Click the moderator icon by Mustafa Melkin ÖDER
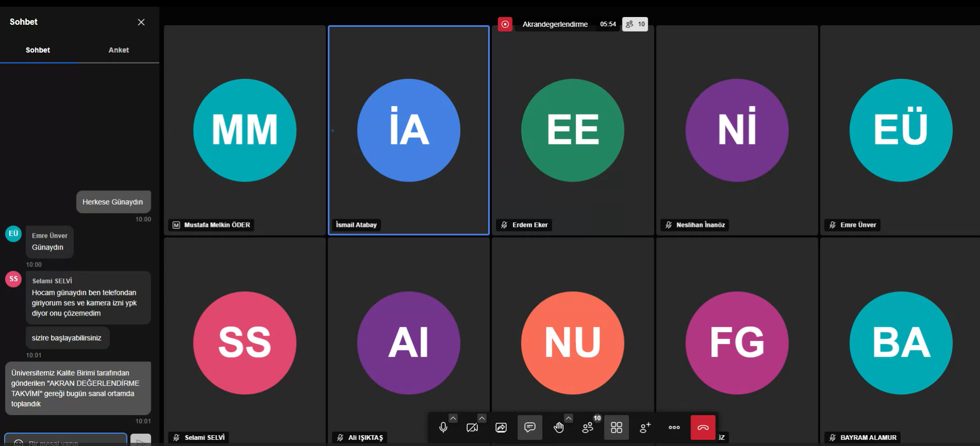The width and height of the screenshot is (980, 446). tap(176, 225)
